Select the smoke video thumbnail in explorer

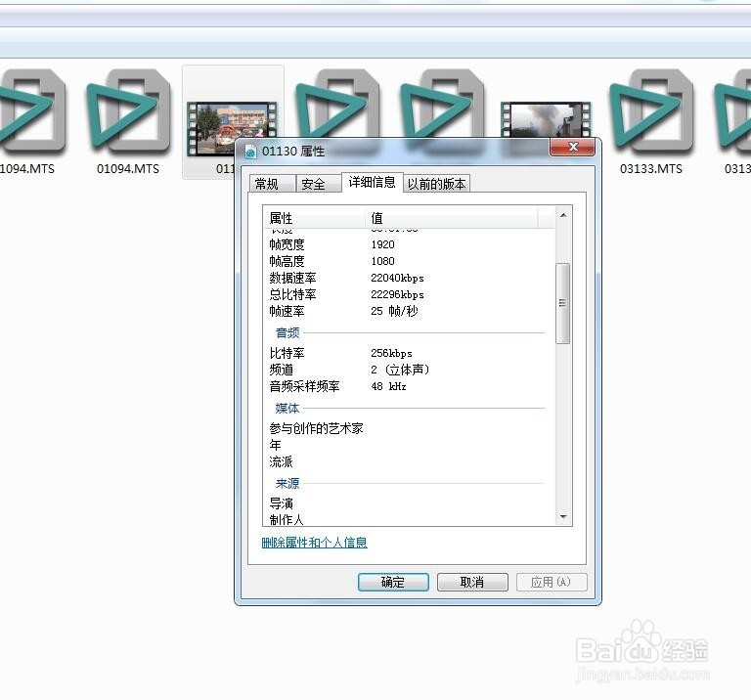pyautogui.click(x=546, y=119)
